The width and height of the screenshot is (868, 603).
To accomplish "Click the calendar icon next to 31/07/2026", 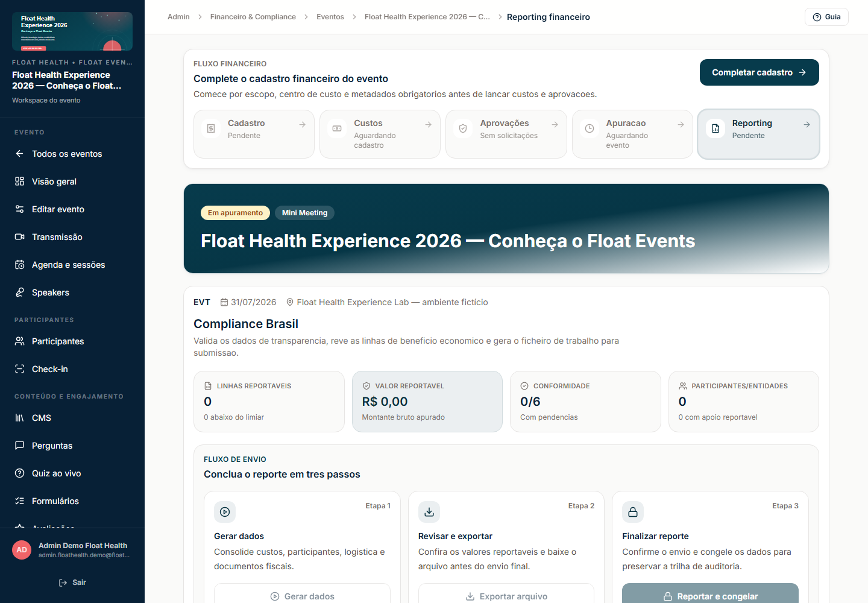I will pyautogui.click(x=224, y=302).
